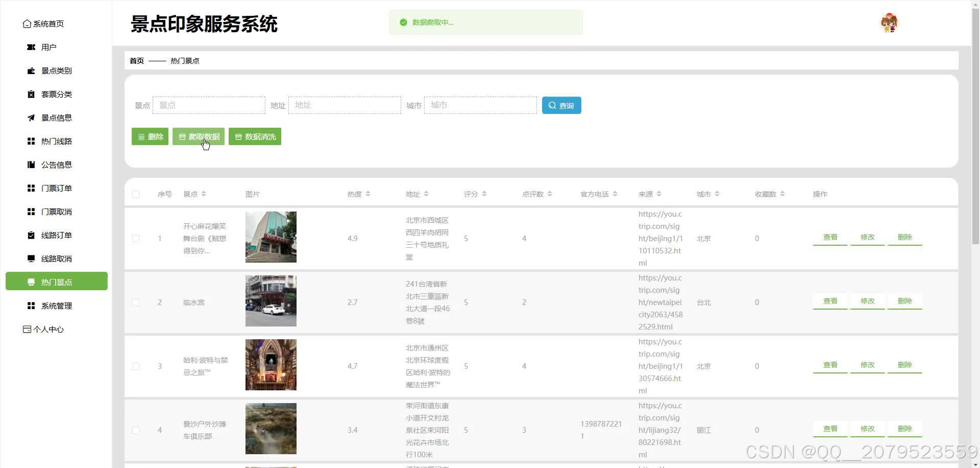Sort table by 热度 column arrows
The width and height of the screenshot is (980, 468).
[x=368, y=194]
